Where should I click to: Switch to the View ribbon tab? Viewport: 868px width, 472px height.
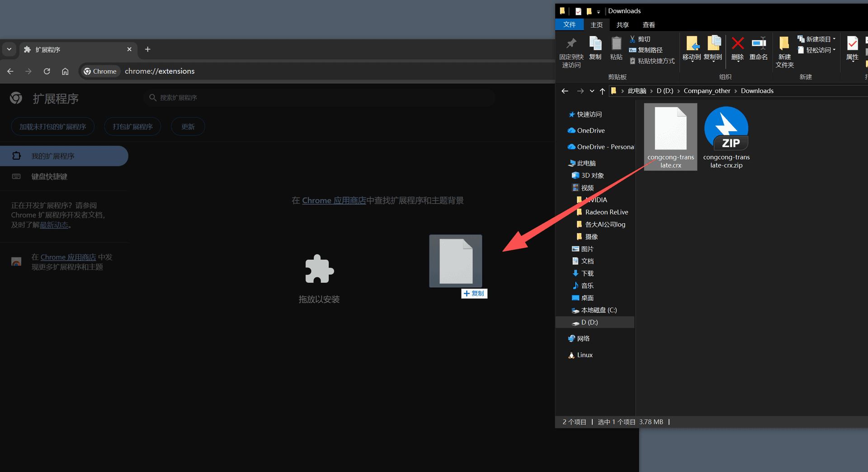[649, 25]
